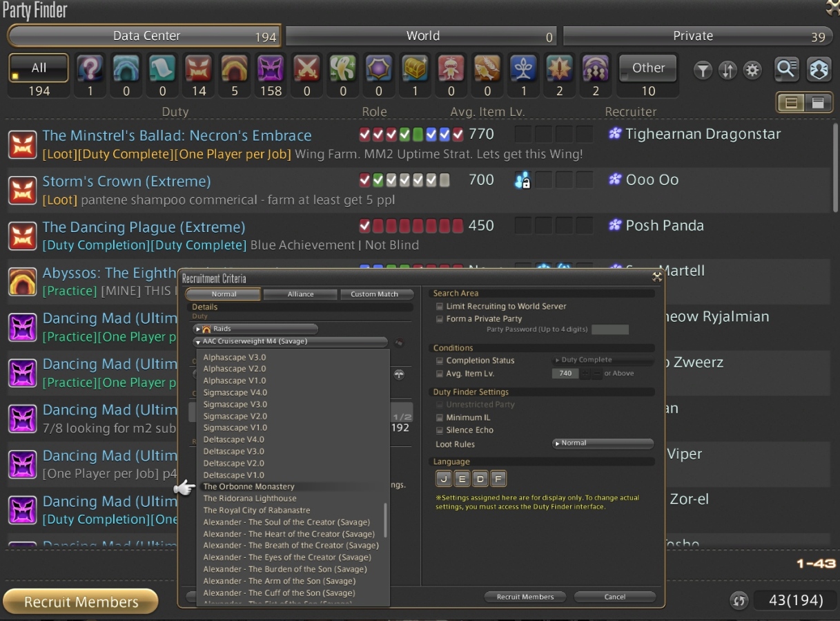Open the Party Finder gear settings icon
The image size is (840, 621).
click(752, 70)
